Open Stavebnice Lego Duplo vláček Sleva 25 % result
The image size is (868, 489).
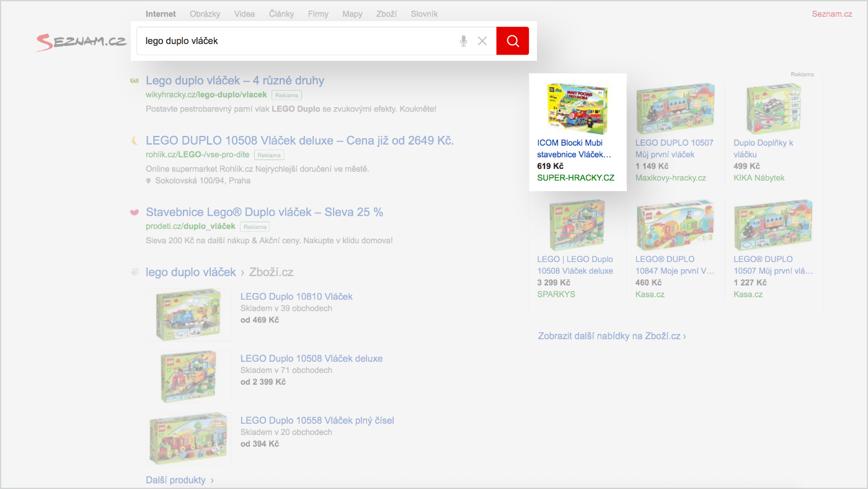pyautogui.click(x=265, y=212)
